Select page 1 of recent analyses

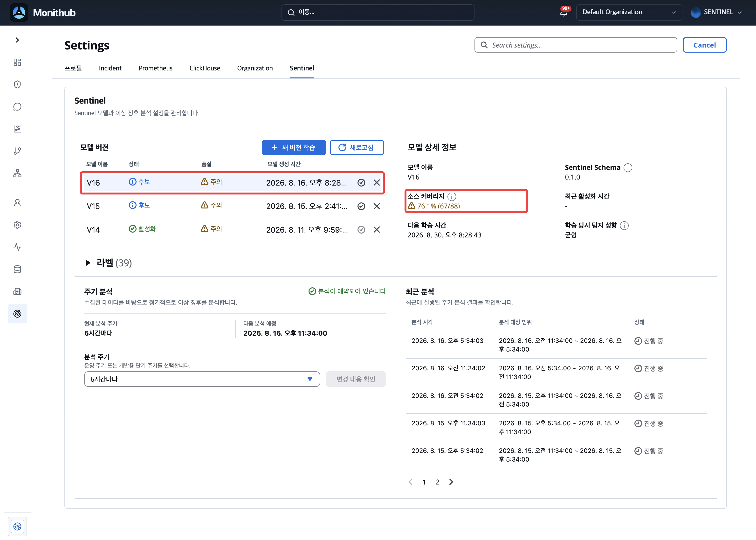pos(424,482)
